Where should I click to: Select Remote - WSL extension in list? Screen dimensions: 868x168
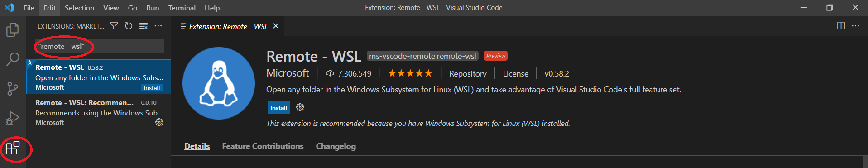click(x=99, y=77)
